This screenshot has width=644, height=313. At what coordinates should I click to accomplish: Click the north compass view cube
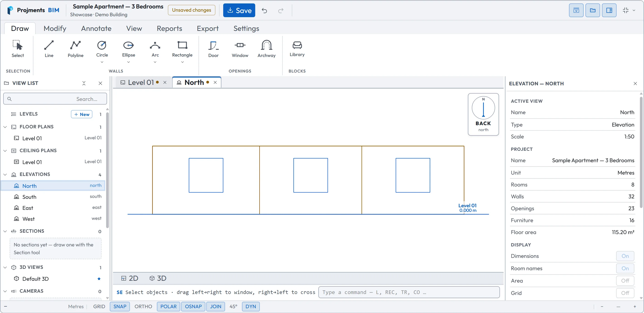click(x=483, y=114)
